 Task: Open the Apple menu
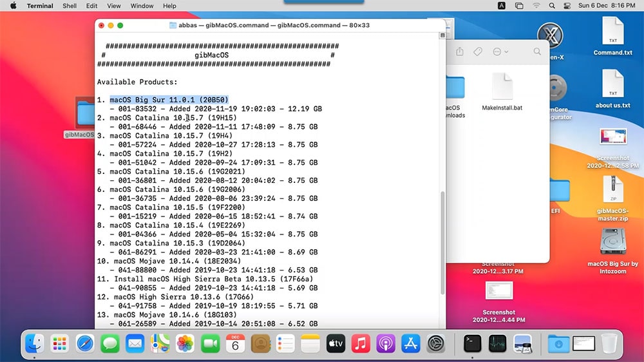coord(13,6)
